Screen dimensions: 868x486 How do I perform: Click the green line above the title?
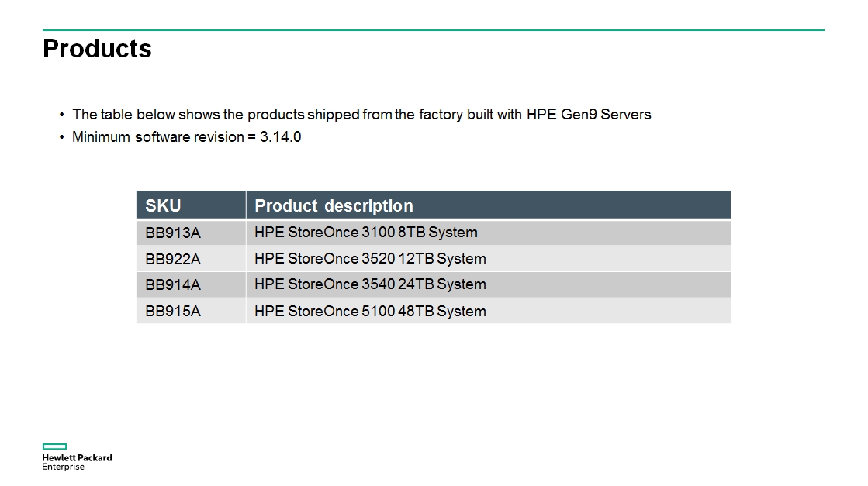[x=434, y=30]
